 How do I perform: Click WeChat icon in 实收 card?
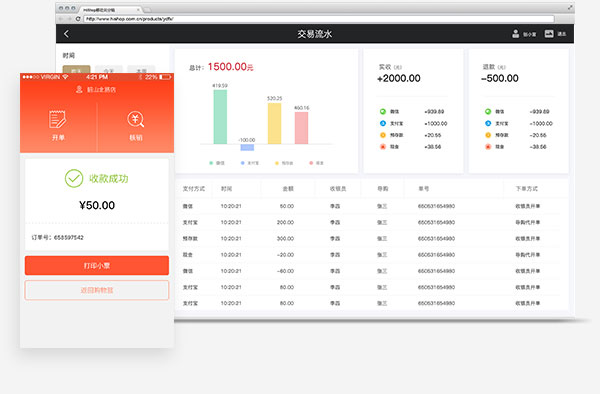pos(383,111)
